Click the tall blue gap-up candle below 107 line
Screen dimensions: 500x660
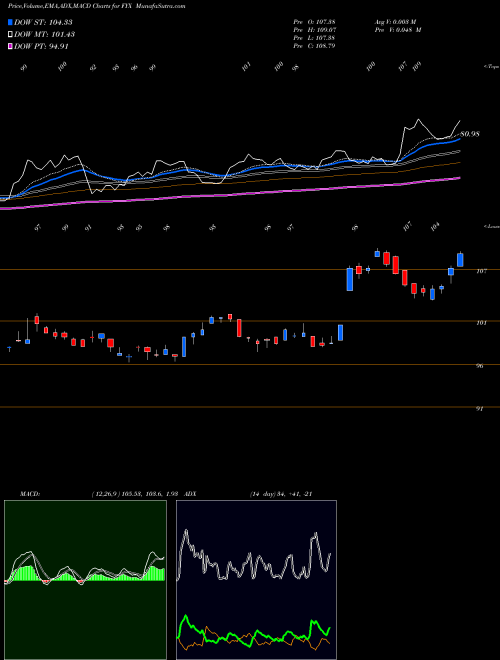tap(350, 279)
